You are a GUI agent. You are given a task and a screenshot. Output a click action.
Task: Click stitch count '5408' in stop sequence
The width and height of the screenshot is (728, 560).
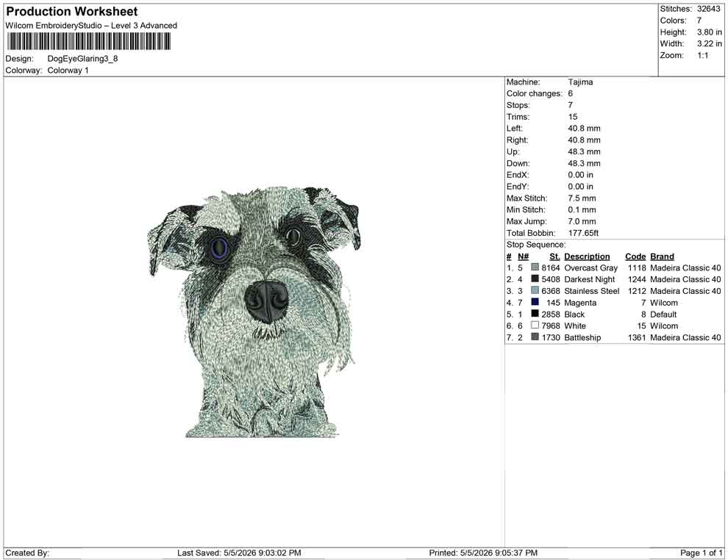[551, 279]
